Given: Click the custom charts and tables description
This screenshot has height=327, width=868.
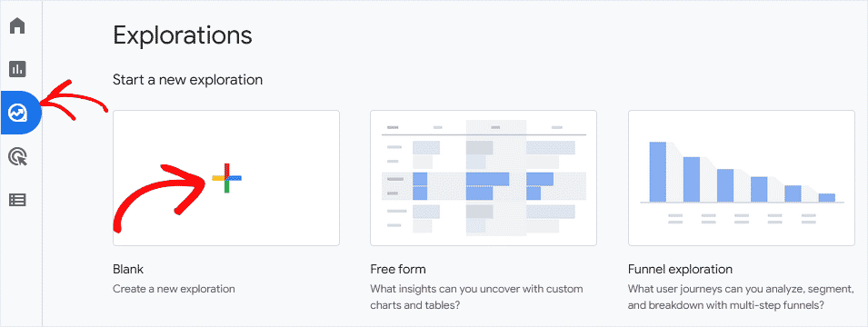Looking at the screenshot, I should (476, 297).
